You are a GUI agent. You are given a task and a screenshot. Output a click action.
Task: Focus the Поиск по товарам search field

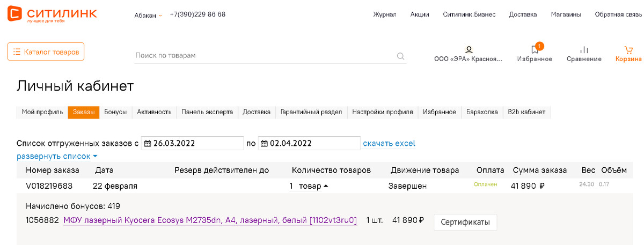coord(263,56)
